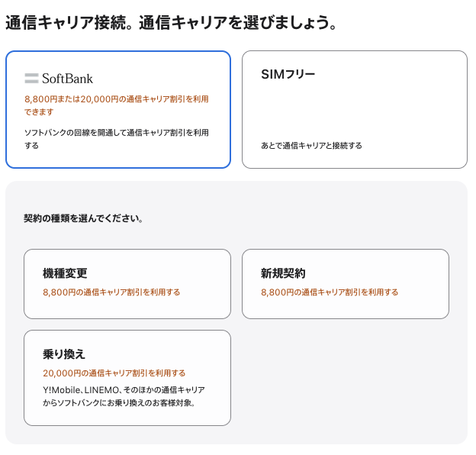476x455 pixels.
Task: Click the SoftBank wordmark text
Action: (x=67, y=79)
